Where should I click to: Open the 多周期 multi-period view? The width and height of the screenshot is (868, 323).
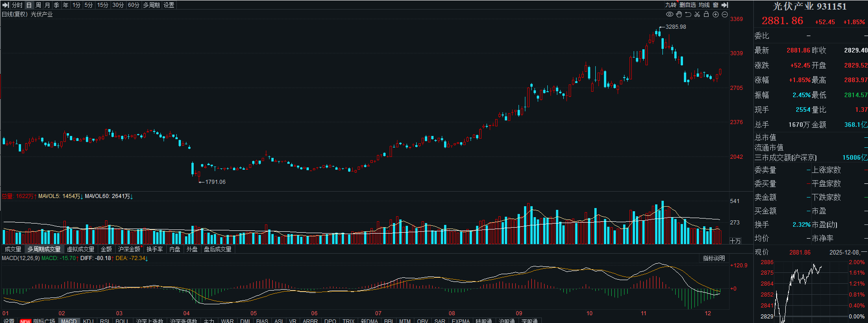(152, 5)
